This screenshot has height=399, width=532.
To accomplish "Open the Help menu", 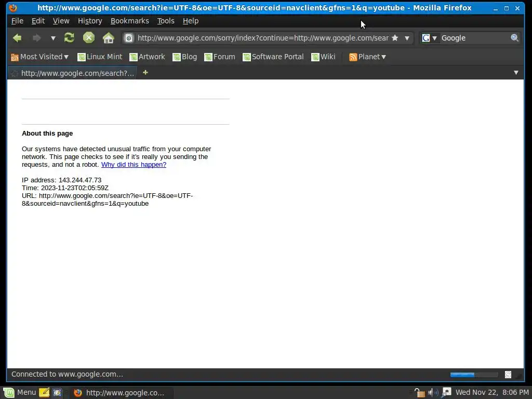I will pos(191,21).
